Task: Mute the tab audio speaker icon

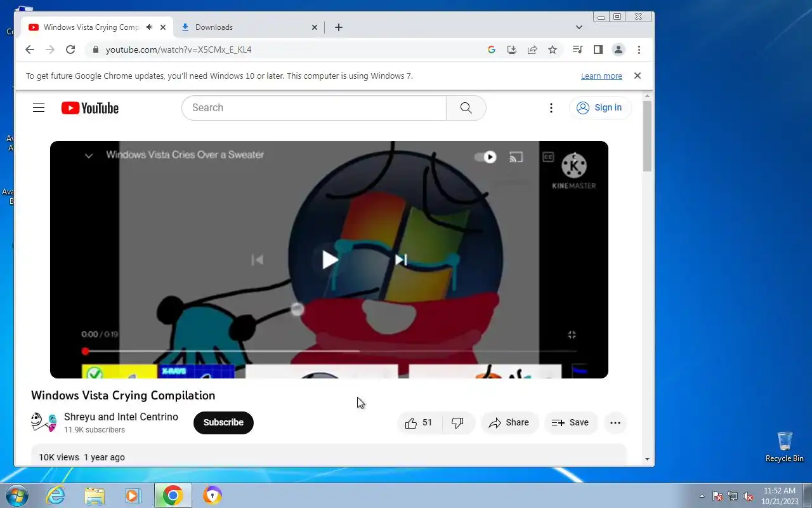Action: (149, 27)
